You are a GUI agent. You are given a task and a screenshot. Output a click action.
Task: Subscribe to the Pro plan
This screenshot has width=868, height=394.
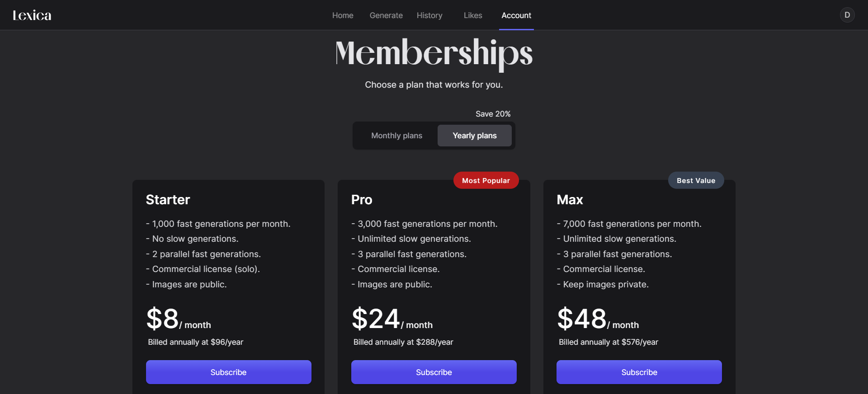point(434,372)
